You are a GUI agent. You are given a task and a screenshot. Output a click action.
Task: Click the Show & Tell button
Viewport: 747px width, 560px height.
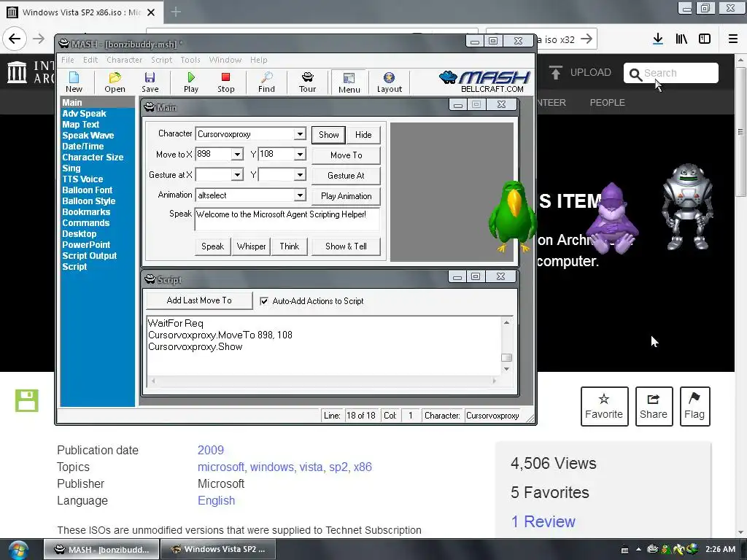tap(346, 246)
